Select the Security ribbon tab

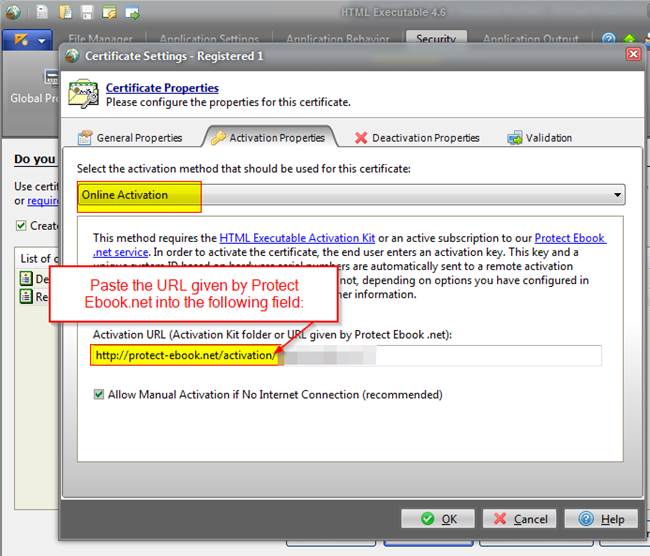click(436, 38)
